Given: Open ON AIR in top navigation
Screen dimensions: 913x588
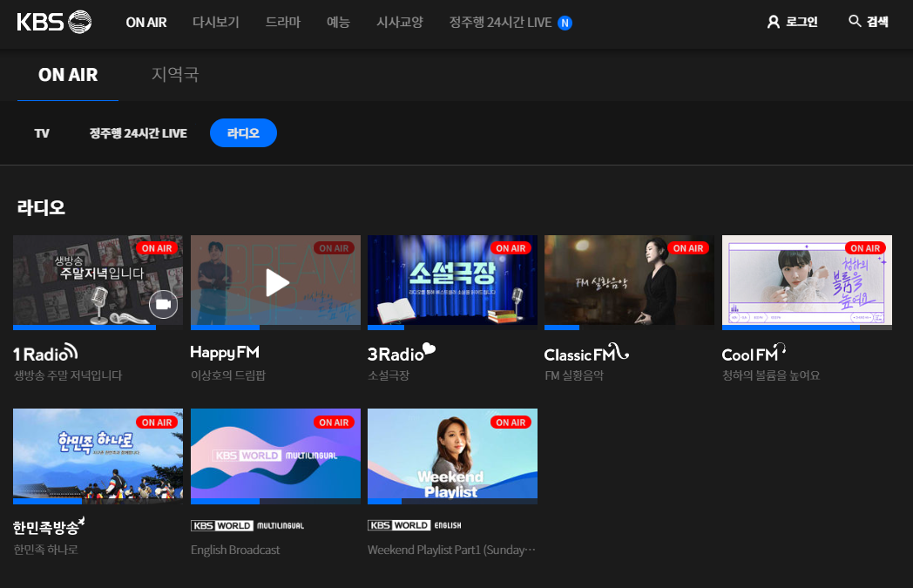Looking at the screenshot, I should tap(146, 22).
